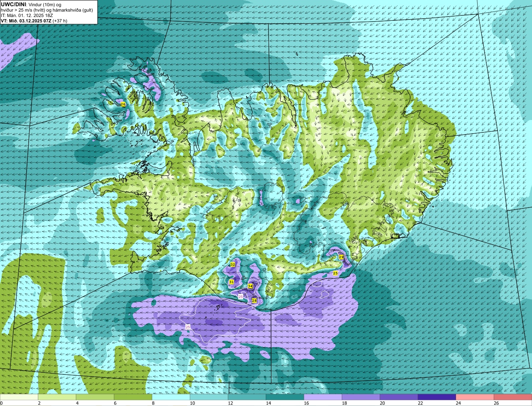
Task: Click the valid time "VT: Mið. 03.12.2025 07Z (+37 h)"
Action: click(x=34, y=20)
